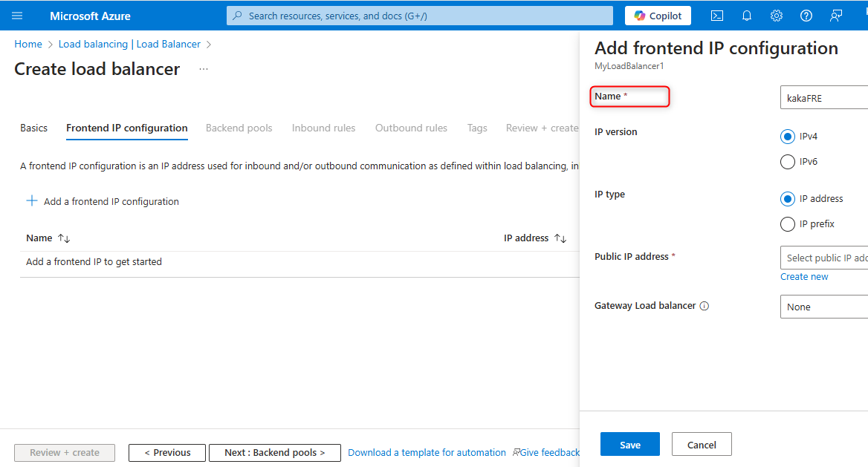
Task: Select the IP address type radio
Action: click(x=787, y=199)
